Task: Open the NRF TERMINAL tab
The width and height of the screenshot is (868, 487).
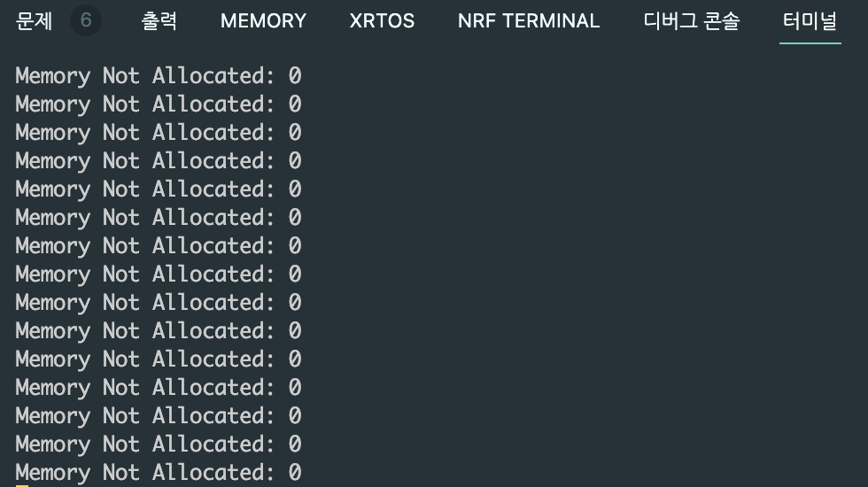Action: click(x=529, y=21)
